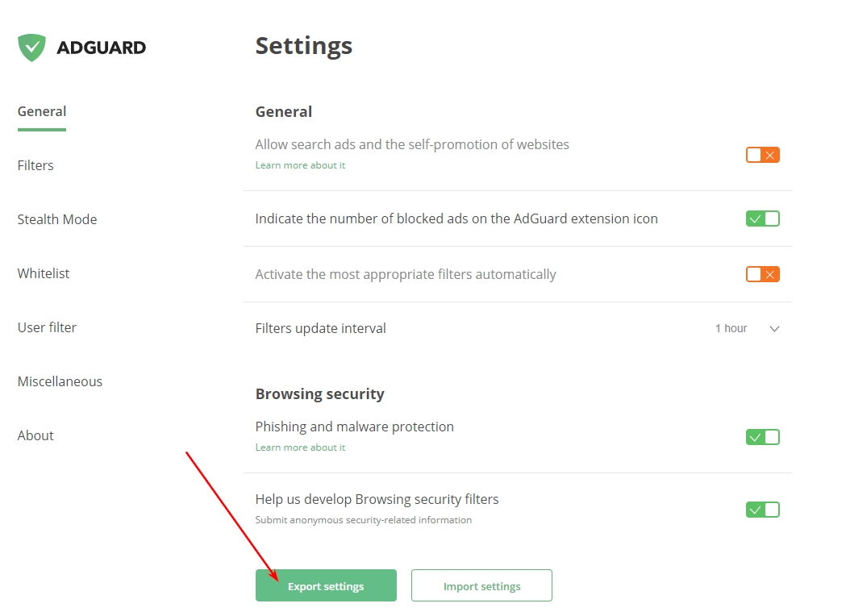Select Filters in the sidebar
Screen dimensions: 850x616
tap(35, 164)
